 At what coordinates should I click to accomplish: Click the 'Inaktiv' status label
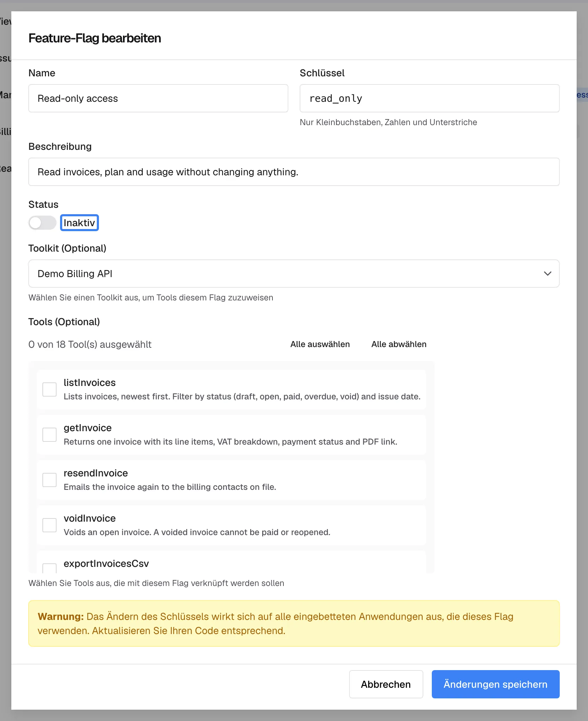[80, 223]
